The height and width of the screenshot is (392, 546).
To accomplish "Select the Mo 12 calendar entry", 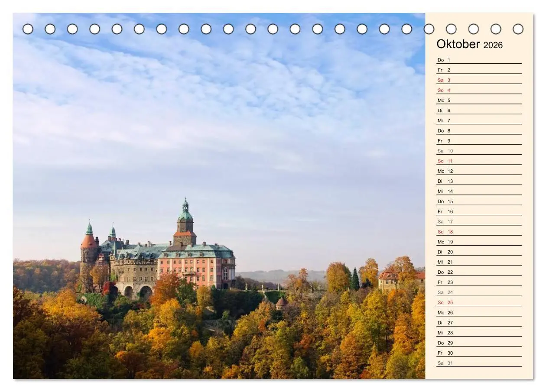I will [x=479, y=171].
